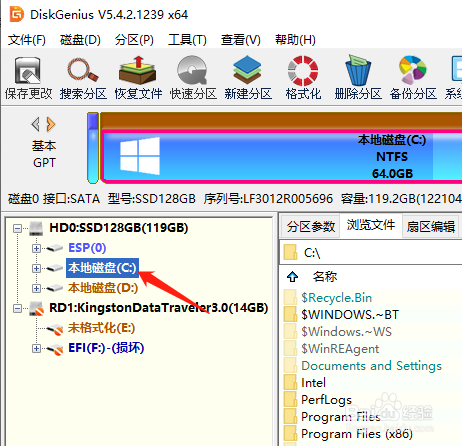
Task: Open the 磁盘(D) menu
Action: point(80,40)
